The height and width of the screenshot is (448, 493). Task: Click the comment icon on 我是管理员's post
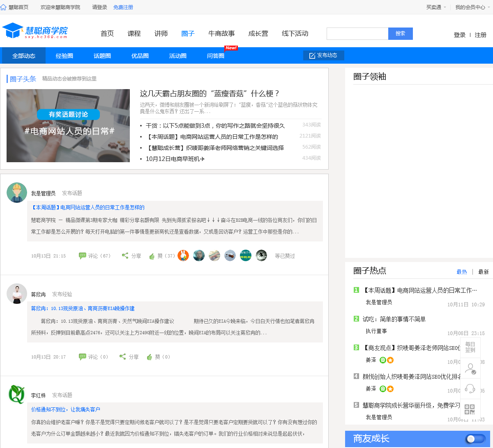click(x=83, y=256)
